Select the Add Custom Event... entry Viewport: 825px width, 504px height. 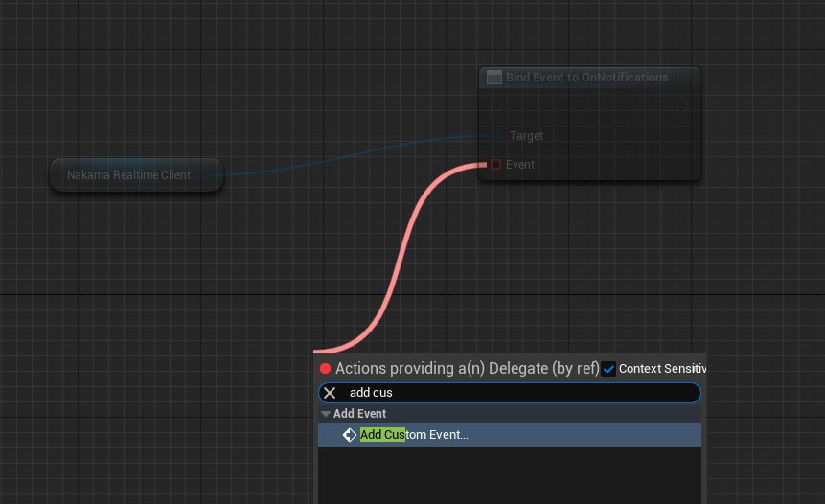414,435
